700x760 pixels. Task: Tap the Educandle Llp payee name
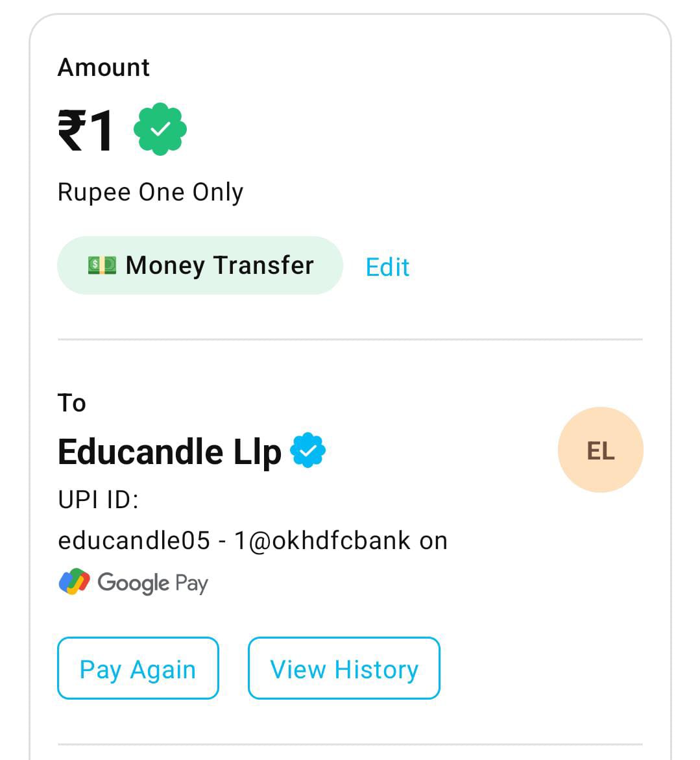[169, 452]
